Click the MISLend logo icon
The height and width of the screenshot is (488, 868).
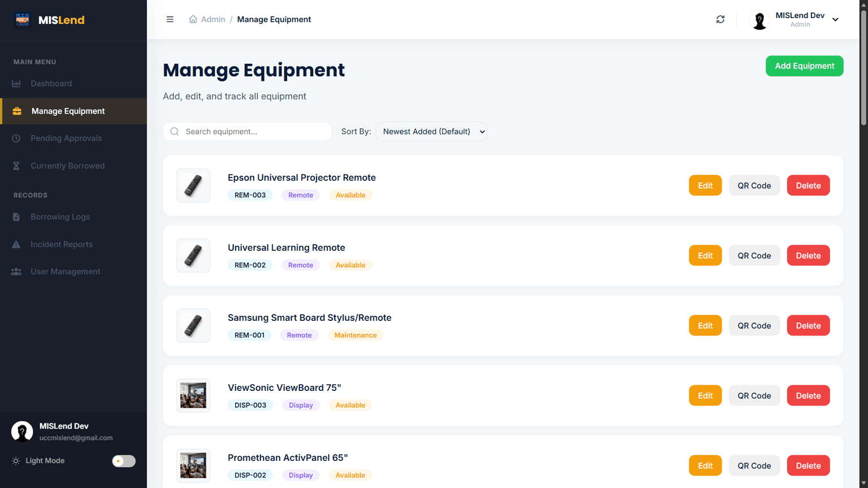[x=23, y=20]
